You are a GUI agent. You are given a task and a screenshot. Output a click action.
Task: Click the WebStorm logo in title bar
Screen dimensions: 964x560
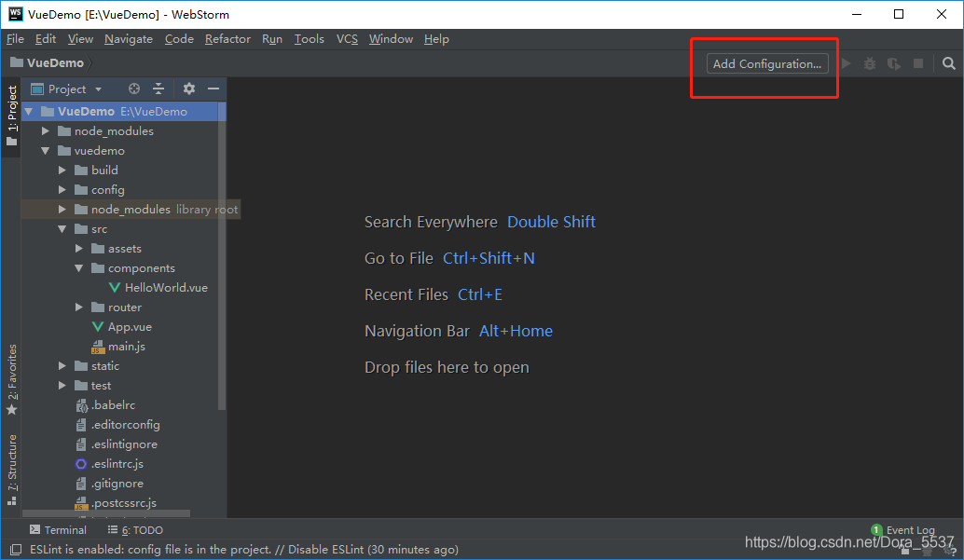(15, 14)
